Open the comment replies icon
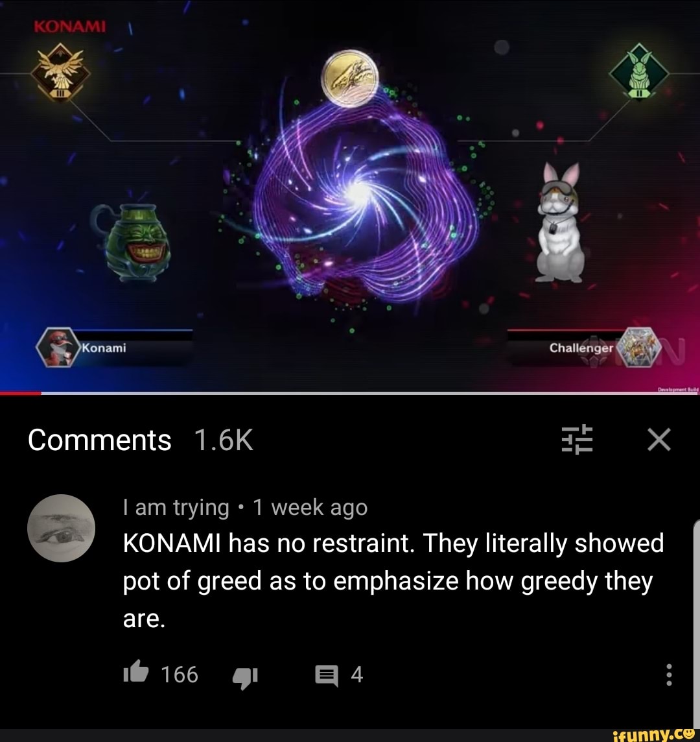Screen dimensions: 700x742 (x=327, y=676)
